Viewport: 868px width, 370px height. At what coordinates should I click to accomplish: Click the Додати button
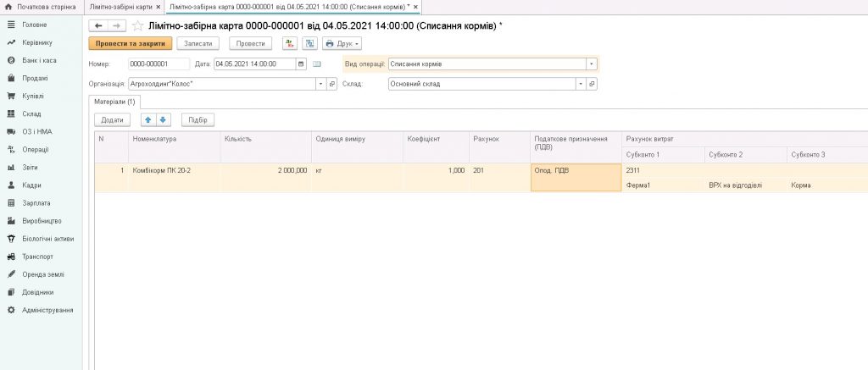[112, 120]
